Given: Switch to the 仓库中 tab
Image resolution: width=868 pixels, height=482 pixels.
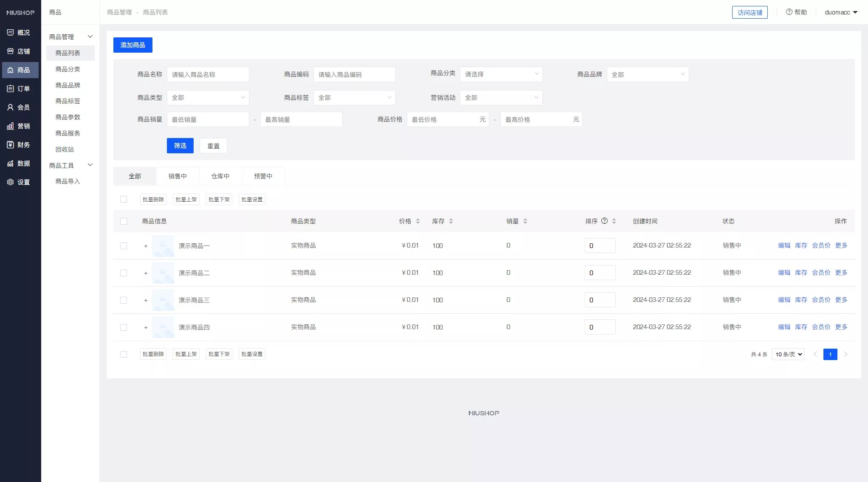Looking at the screenshot, I should pos(220,176).
